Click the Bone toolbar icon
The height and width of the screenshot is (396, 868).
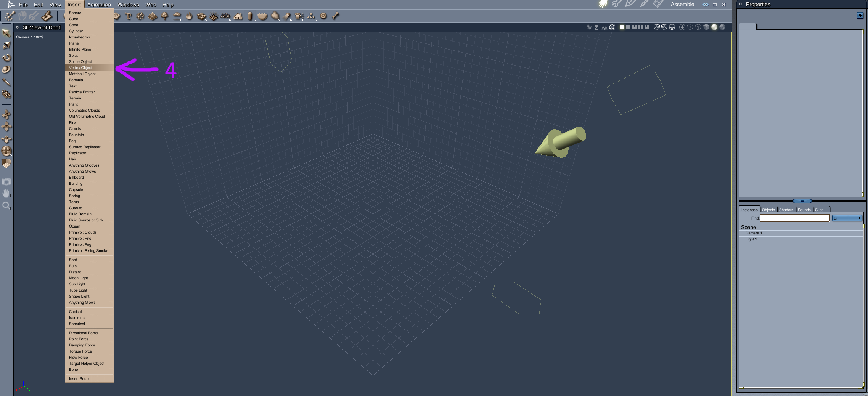336,16
